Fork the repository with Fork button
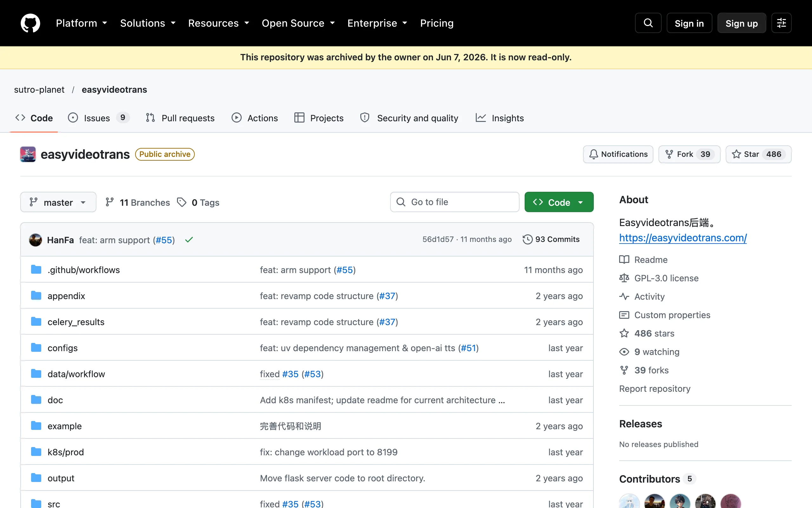 pos(689,154)
